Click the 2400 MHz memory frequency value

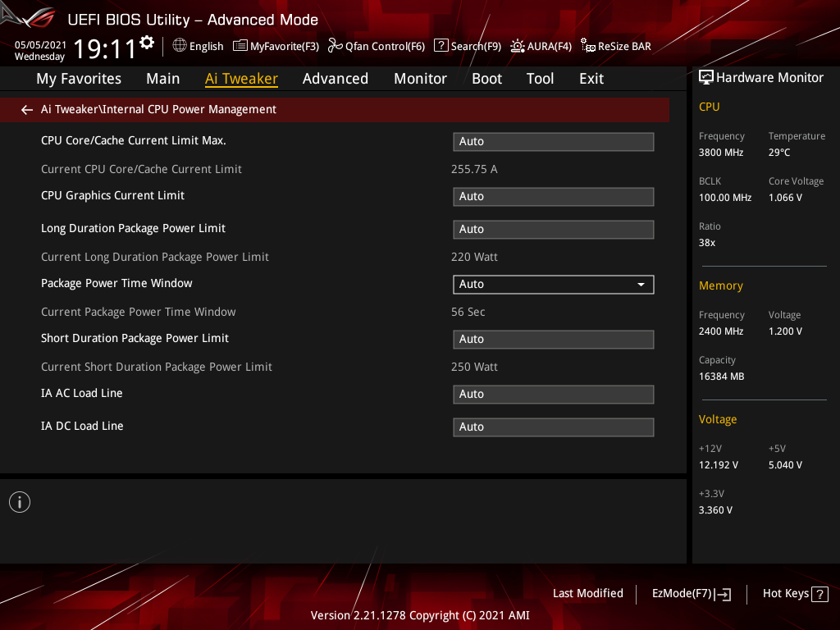point(720,331)
